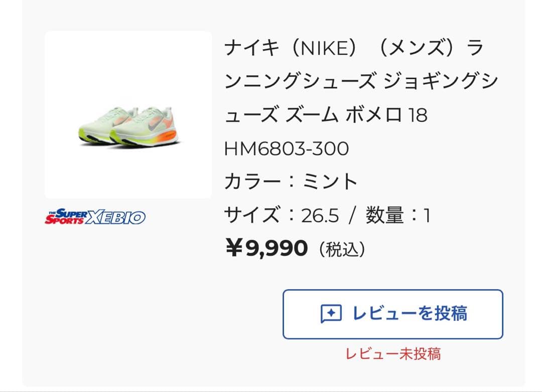The height and width of the screenshot is (392, 542).
Task: Click the カラー：ミント color label
Action: pyautogui.click(x=291, y=181)
